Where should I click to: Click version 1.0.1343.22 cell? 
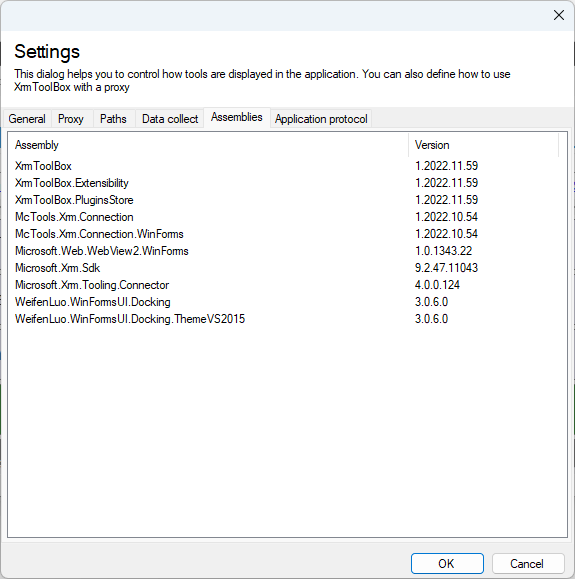click(444, 251)
